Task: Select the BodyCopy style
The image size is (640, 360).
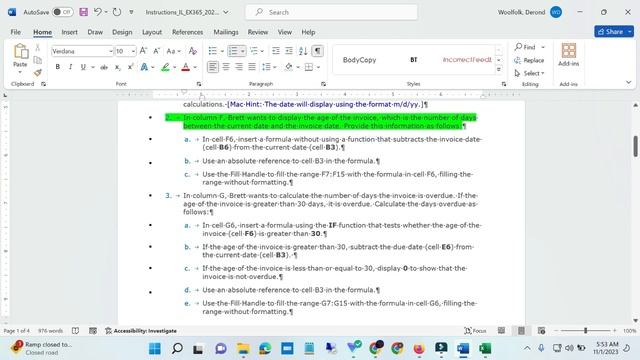Action: pyautogui.click(x=359, y=60)
